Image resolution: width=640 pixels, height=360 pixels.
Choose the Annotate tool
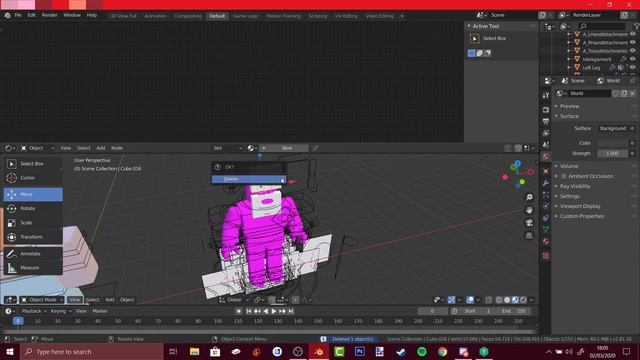click(x=33, y=254)
